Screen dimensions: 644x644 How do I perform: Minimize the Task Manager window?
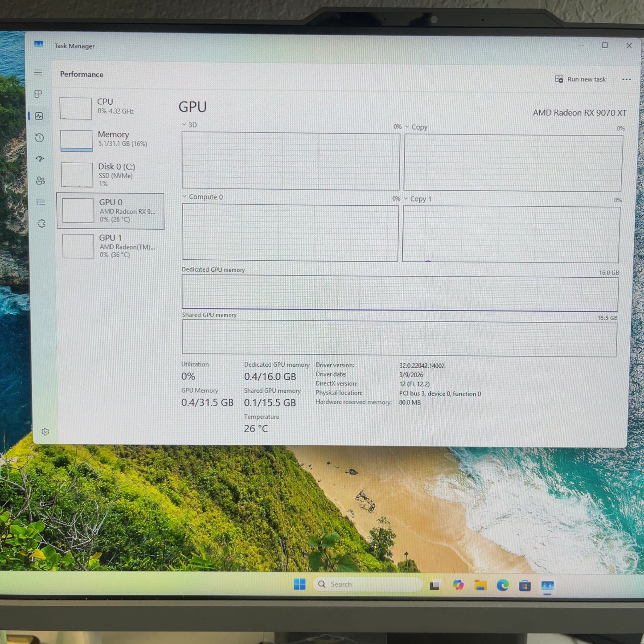[581, 45]
